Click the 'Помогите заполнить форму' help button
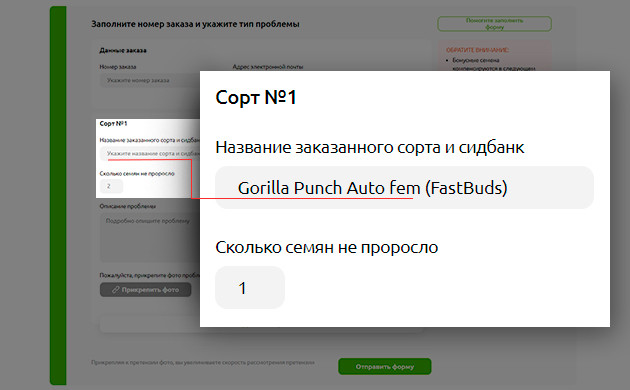This screenshot has width=630, height=390. 494,24
